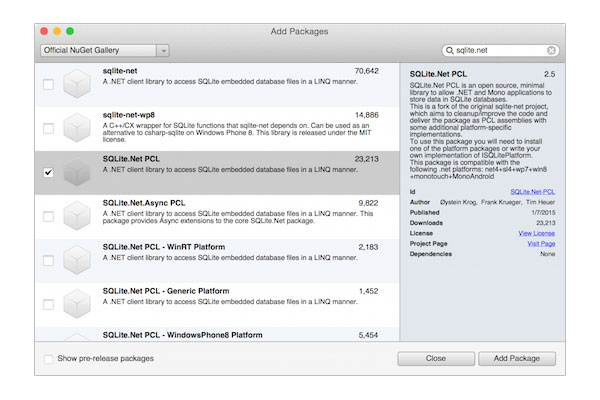The image size is (600, 400).
Task: Select SQLite.Net PCL - Generic Platform title
Action: (x=166, y=291)
